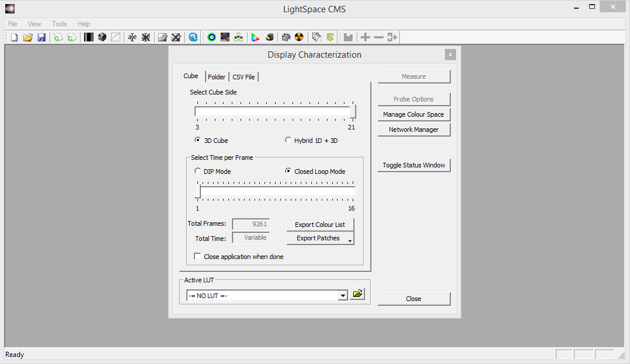The image size is (630, 364).
Task: Open the Tools menu
Action: (x=60, y=24)
